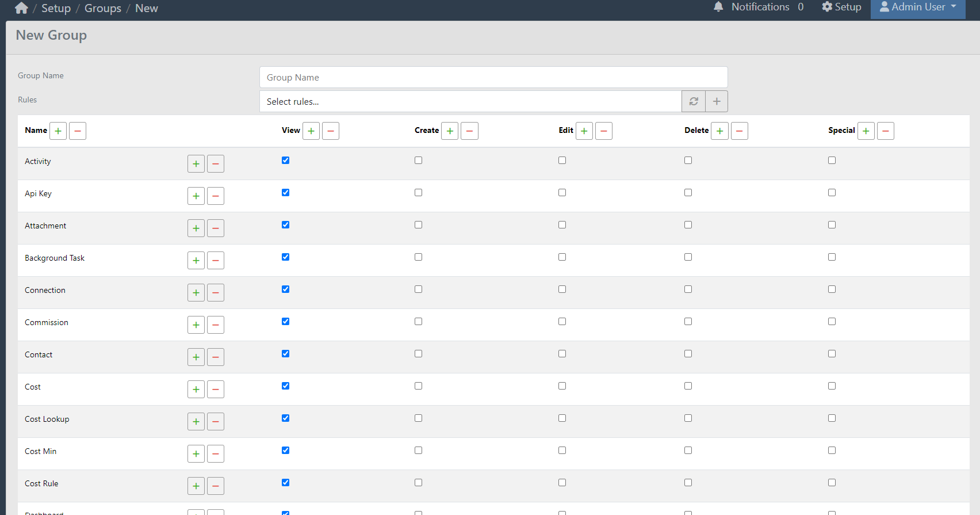Click the plus button in Activity row
Viewport: 980px width, 515px height.
tap(196, 164)
